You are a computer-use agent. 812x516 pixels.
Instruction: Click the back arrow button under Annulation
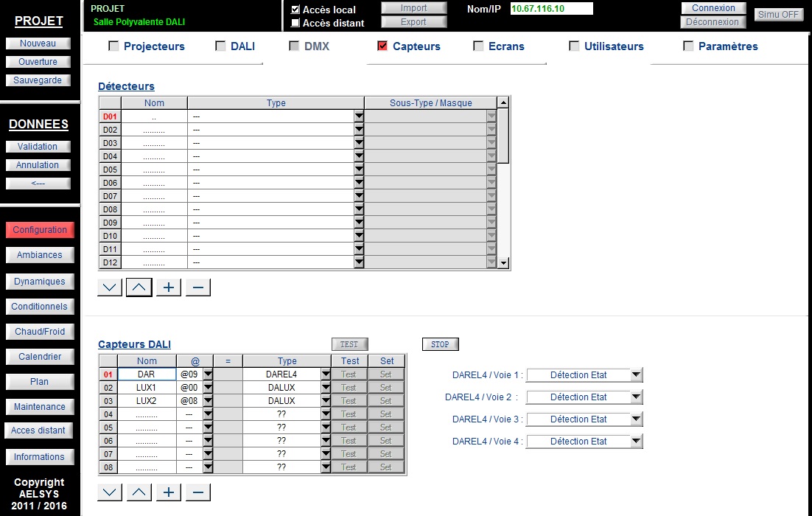click(38, 184)
